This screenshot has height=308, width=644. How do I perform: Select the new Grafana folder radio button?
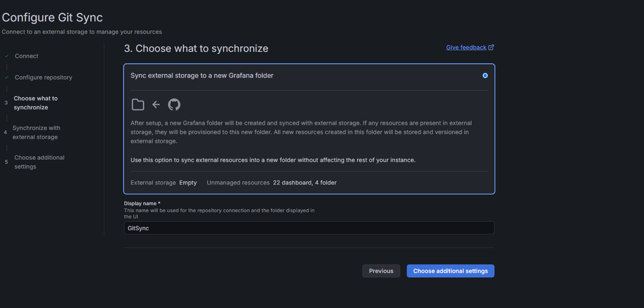[485, 76]
